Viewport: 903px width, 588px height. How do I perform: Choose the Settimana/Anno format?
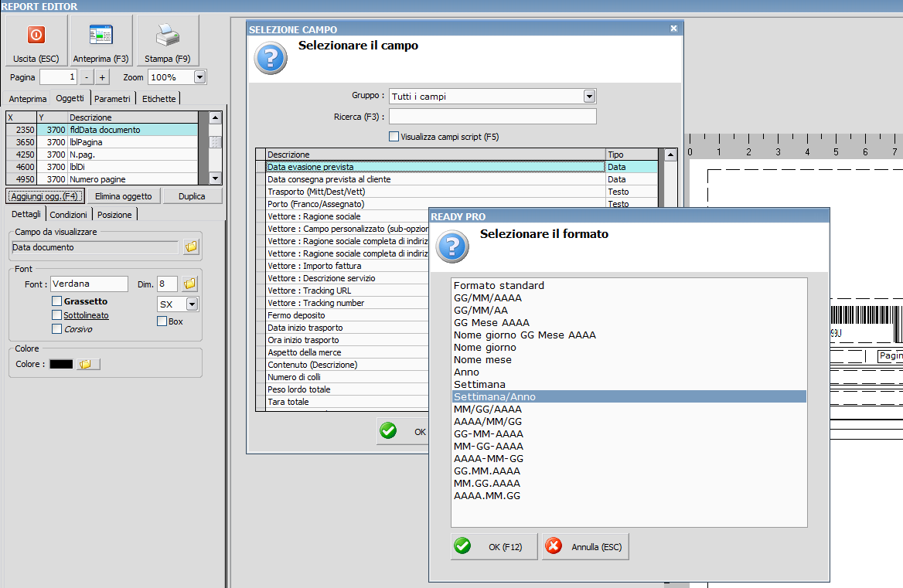click(x=629, y=397)
